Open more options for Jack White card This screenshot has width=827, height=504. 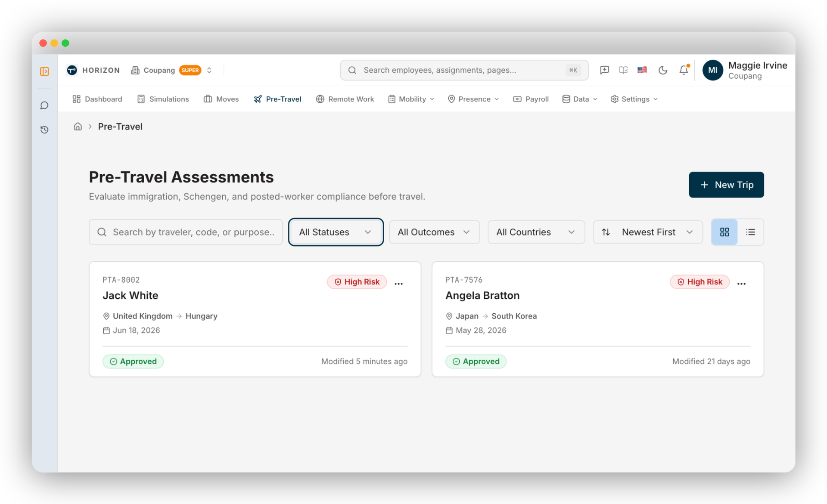pos(399,283)
